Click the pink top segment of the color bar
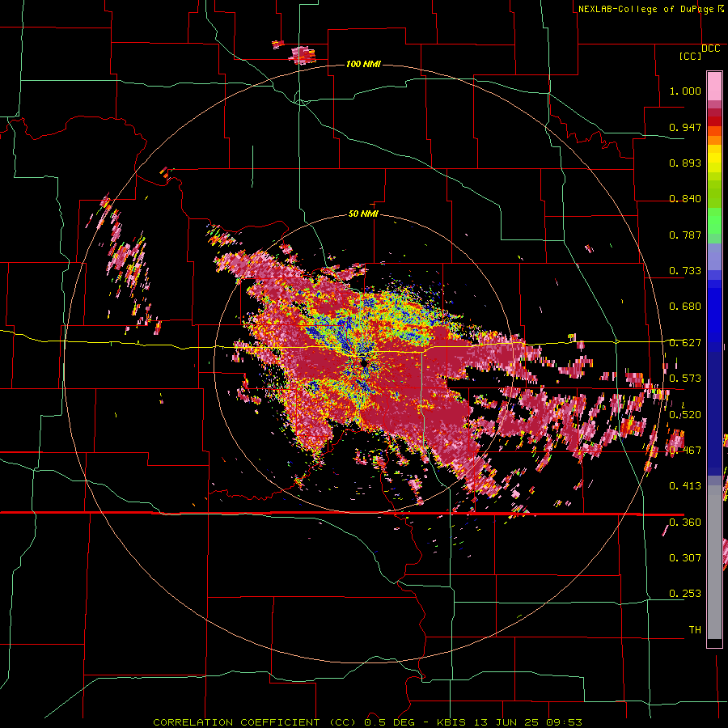 714,87
